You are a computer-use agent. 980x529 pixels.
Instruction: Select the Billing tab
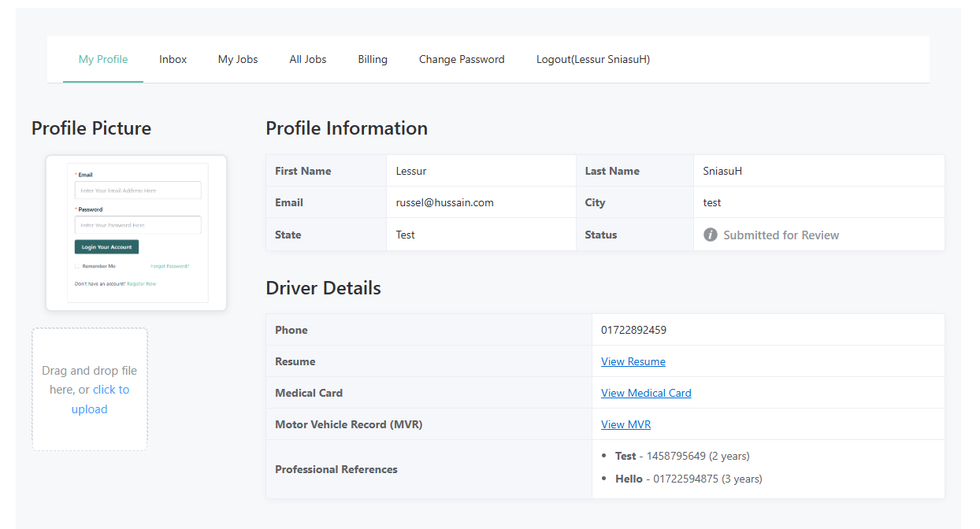373,59
